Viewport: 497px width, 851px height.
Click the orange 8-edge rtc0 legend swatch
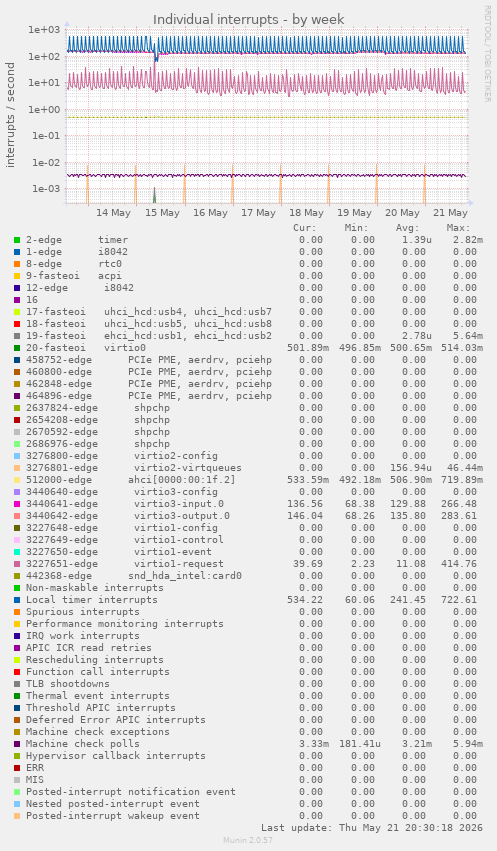click(17, 264)
